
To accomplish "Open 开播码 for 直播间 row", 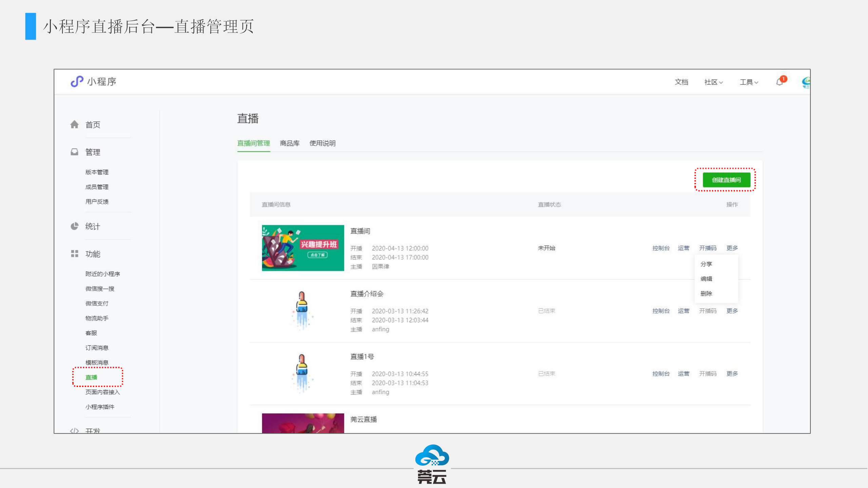I will 708,248.
